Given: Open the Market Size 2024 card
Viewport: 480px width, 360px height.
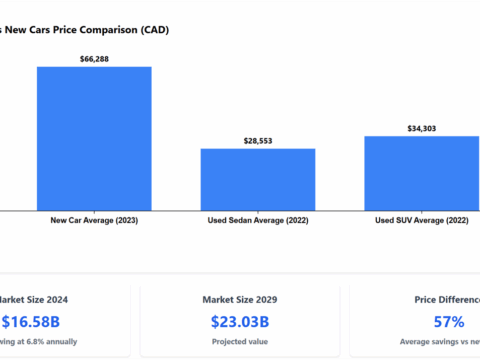Looking at the screenshot, I should [65, 321].
